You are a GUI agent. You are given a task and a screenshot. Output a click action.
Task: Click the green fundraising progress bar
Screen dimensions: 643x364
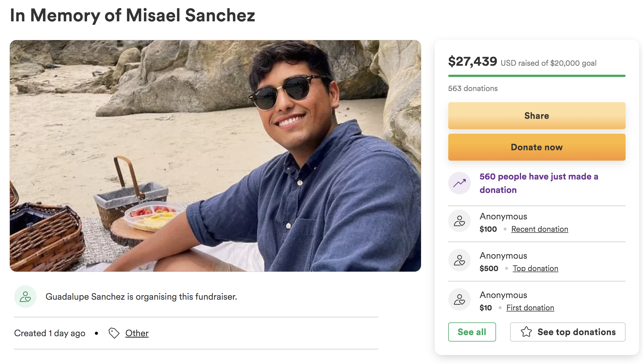point(537,76)
